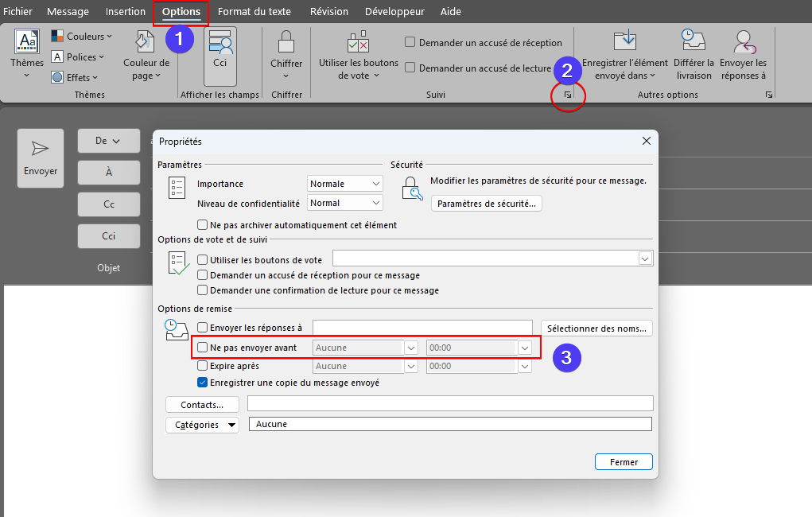
Task: Click the Envoyer les réponses à text field
Action: pos(422,328)
